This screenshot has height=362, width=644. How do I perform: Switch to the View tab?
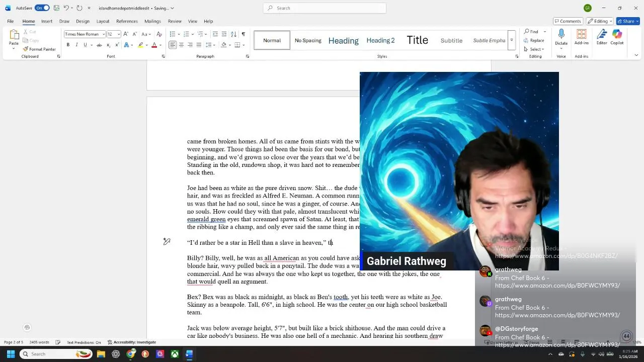click(x=193, y=21)
